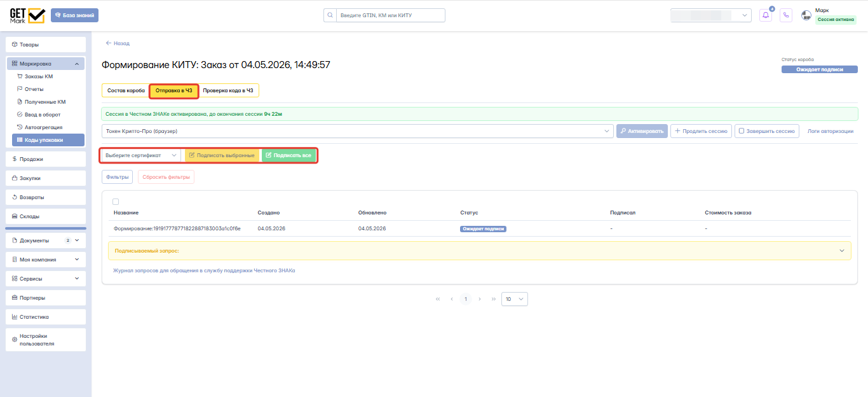Click the Статистика chart icon

15,317
